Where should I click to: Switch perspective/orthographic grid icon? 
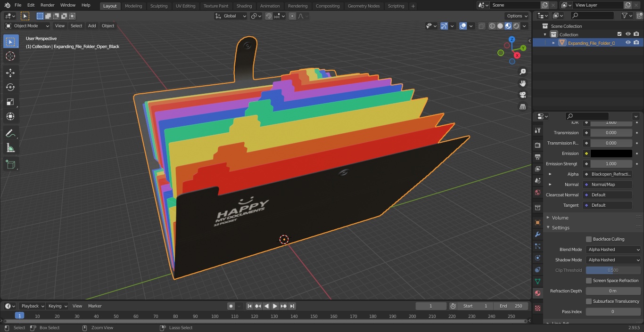[x=523, y=106]
